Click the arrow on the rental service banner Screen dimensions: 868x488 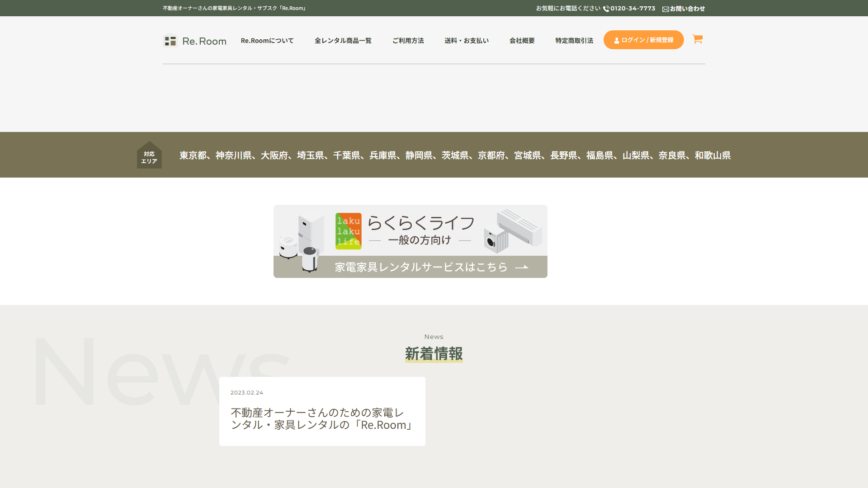523,267
